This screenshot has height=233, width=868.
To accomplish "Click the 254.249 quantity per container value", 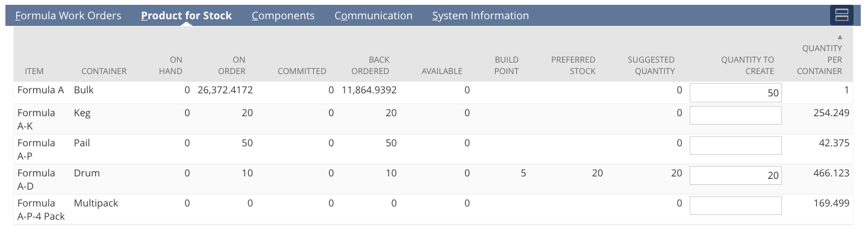I will 831,113.
